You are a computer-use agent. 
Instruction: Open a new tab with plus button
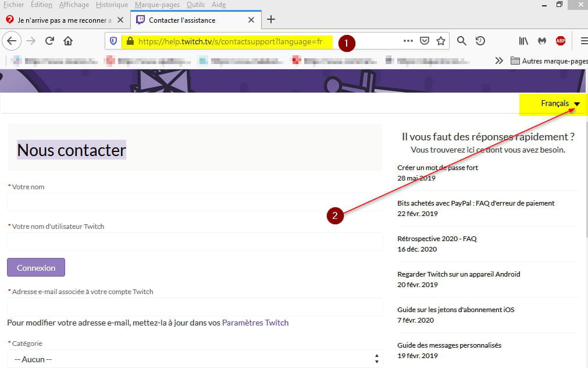pyautogui.click(x=271, y=20)
